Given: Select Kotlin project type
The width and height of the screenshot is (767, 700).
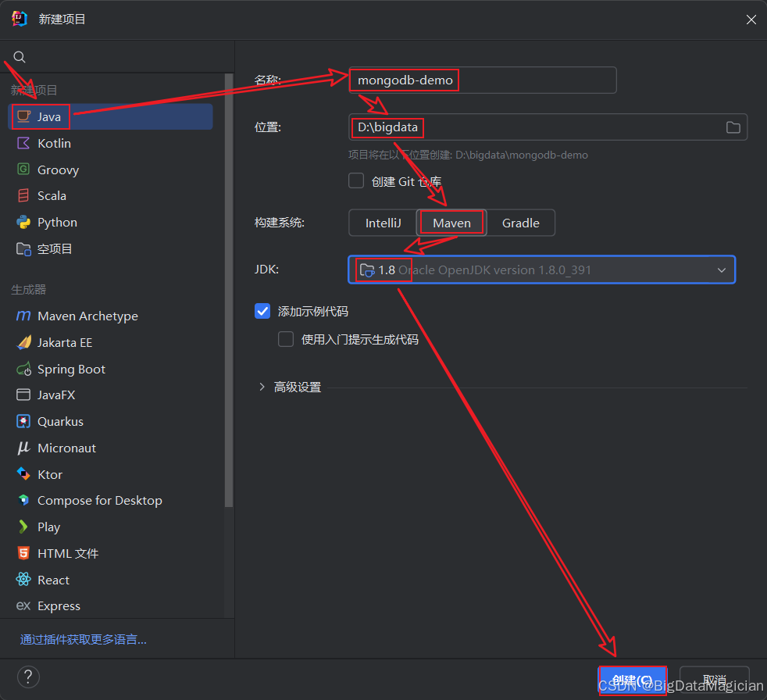Looking at the screenshot, I should click(x=111, y=143).
